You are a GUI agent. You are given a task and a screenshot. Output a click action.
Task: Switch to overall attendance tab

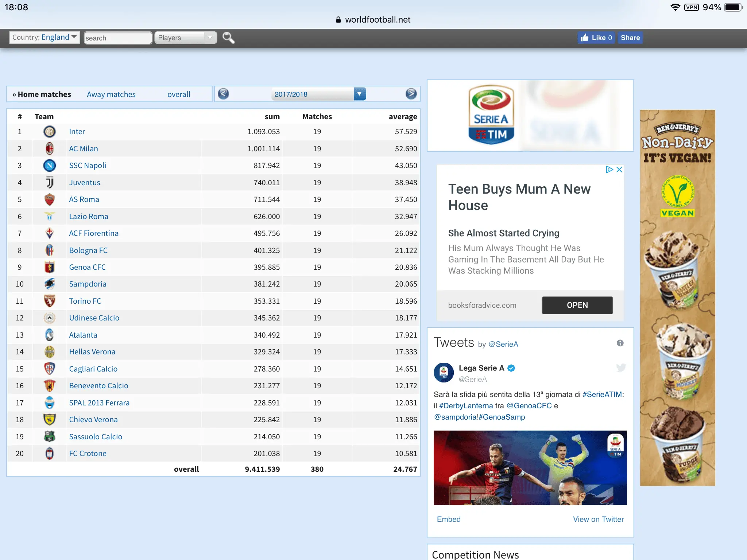click(x=179, y=94)
